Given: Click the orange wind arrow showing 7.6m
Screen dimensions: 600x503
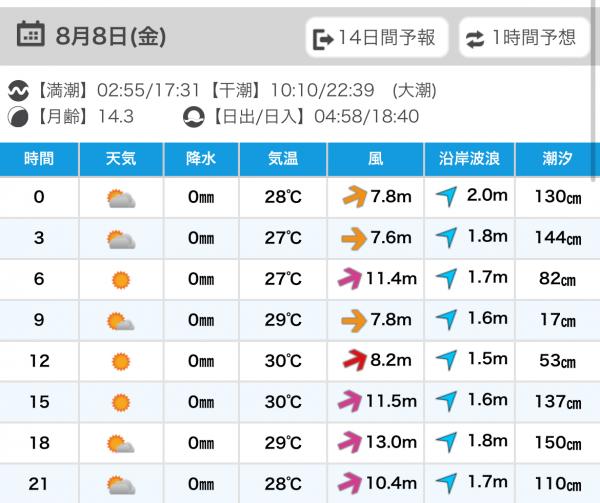Looking at the screenshot, I should (354, 239).
